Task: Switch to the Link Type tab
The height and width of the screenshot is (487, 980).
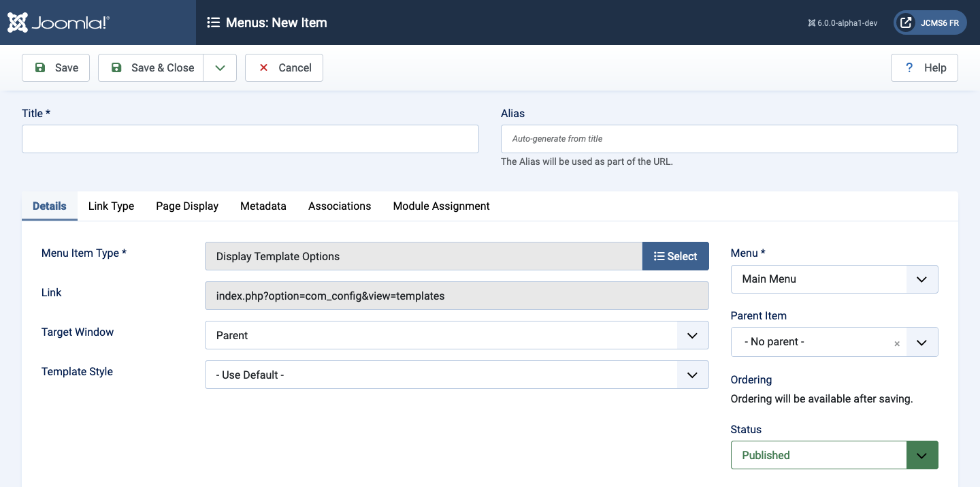Action: click(111, 206)
